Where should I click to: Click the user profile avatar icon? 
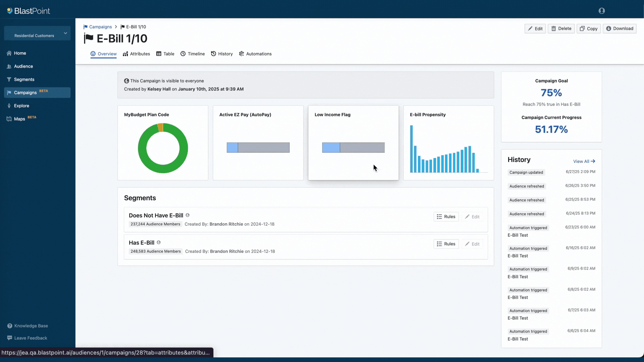point(601,11)
